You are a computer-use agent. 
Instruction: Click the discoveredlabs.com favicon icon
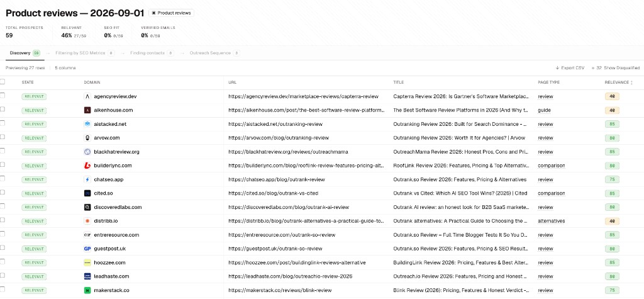87,207
